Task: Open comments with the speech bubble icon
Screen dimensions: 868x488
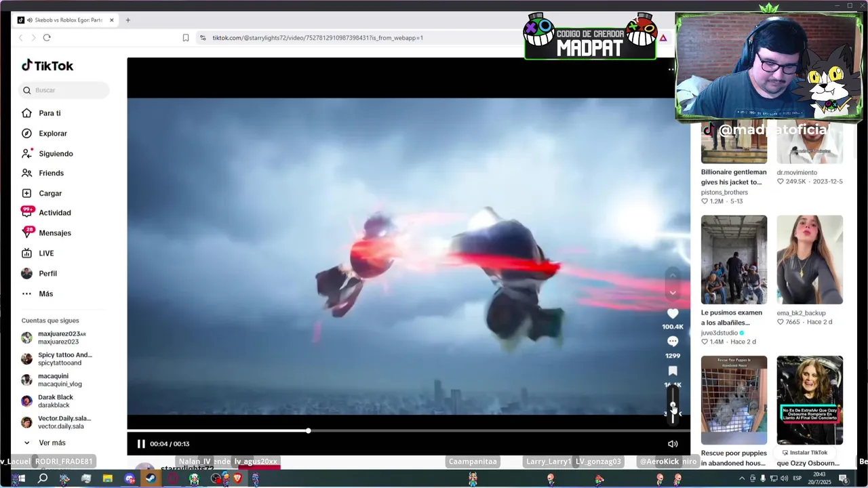Action: (x=673, y=342)
